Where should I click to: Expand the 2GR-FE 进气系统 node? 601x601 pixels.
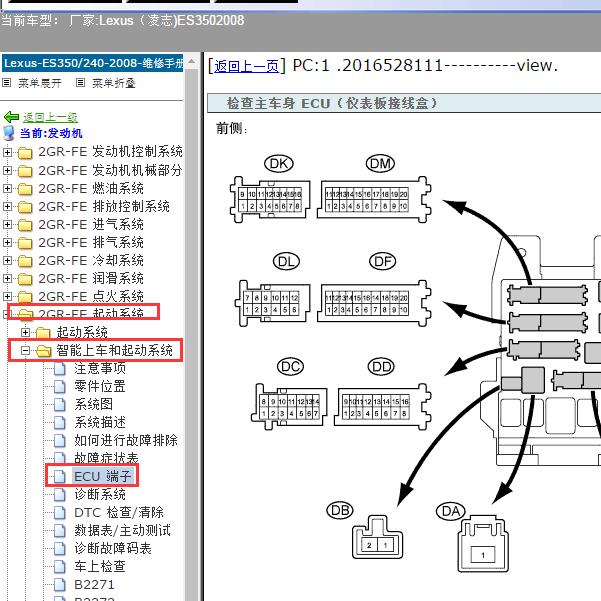(x=7, y=224)
